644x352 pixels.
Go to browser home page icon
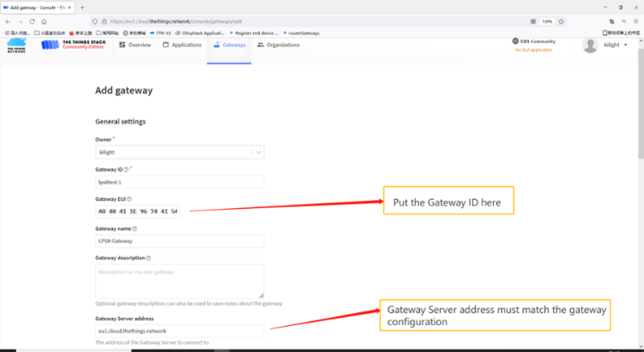point(44,22)
